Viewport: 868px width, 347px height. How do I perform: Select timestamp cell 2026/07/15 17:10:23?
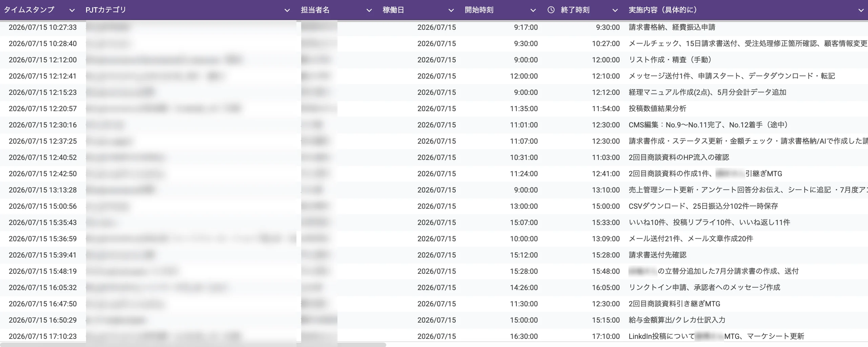[43, 336]
